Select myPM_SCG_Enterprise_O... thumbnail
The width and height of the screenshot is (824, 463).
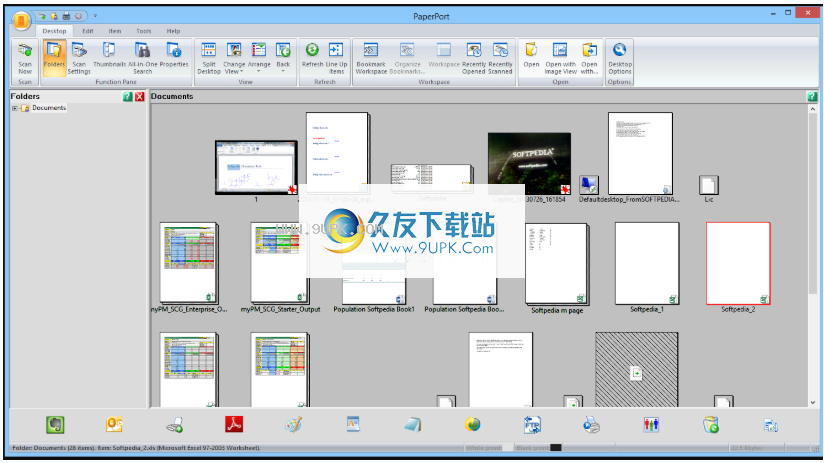pos(189,263)
